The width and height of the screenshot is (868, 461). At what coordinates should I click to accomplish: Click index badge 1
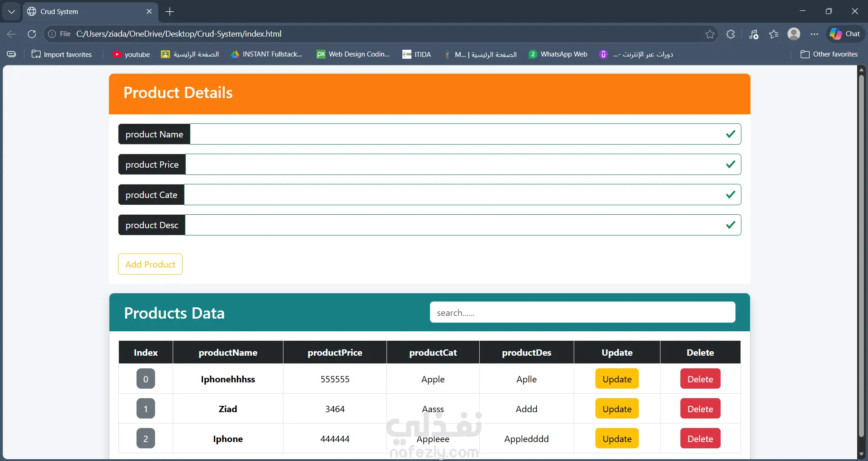click(x=146, y=409)
